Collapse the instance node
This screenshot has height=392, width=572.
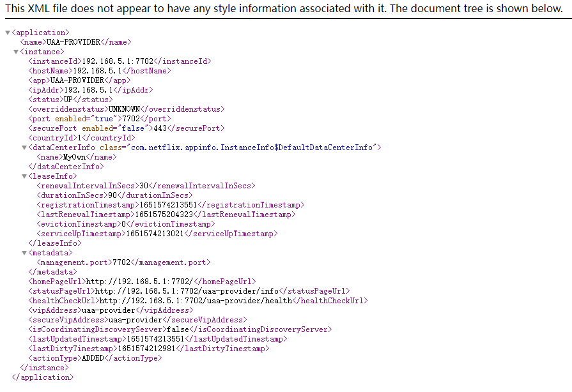point(16,52)
